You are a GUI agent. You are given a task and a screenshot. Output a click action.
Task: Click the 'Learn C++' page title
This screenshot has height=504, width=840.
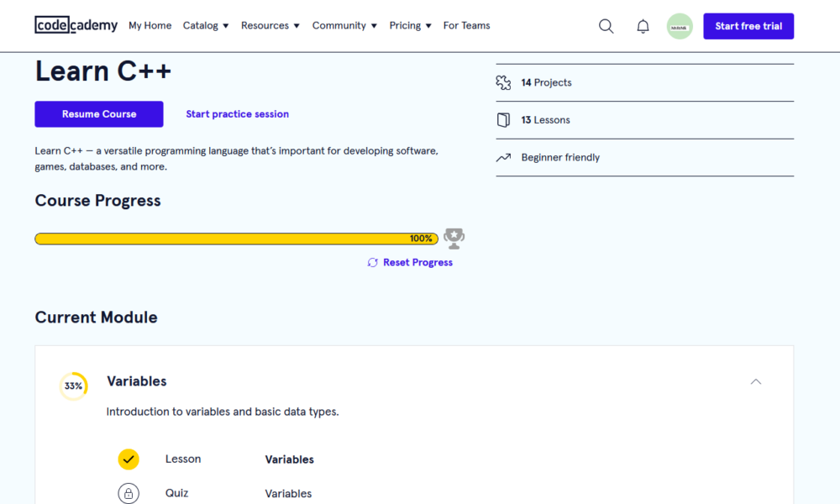point(102,71)
